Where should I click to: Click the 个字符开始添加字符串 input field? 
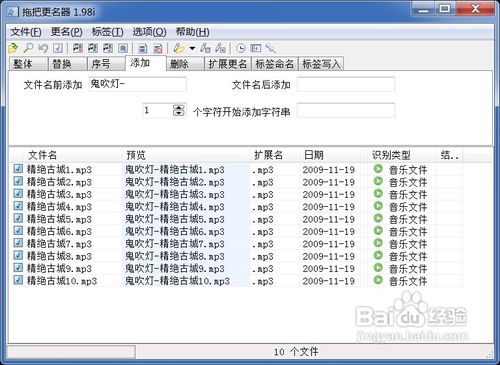click(x=346, y=110)
